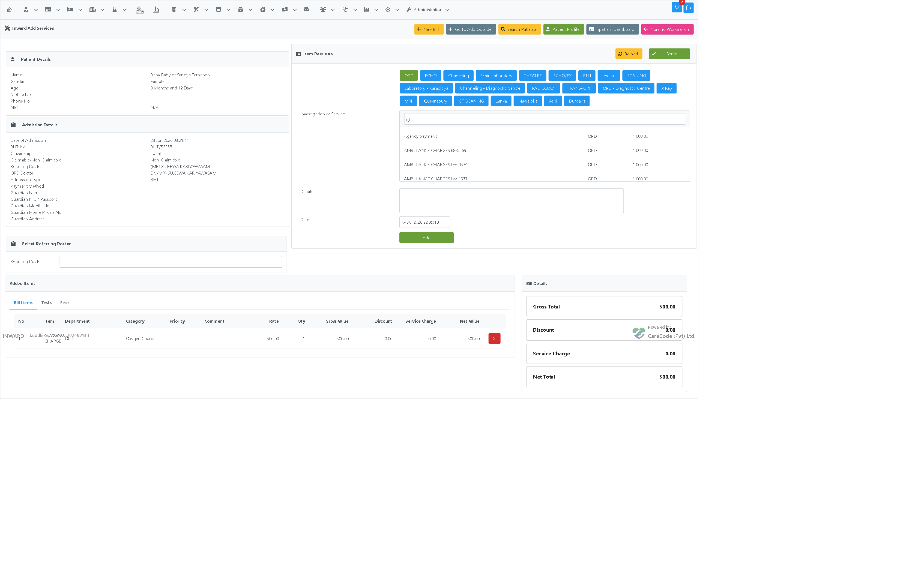Click the gear settings icon in navbar

(388, 10)
